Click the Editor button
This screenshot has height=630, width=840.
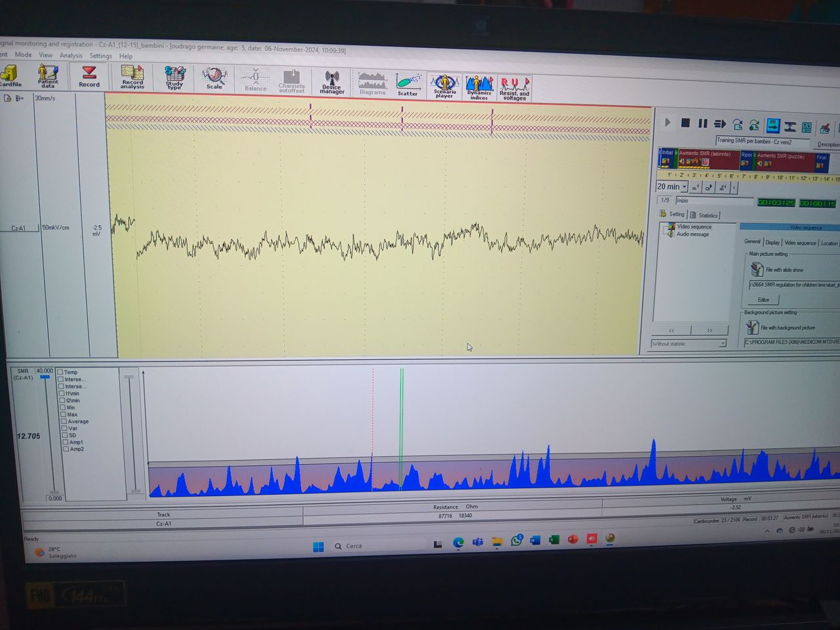(x=763, y=299)
